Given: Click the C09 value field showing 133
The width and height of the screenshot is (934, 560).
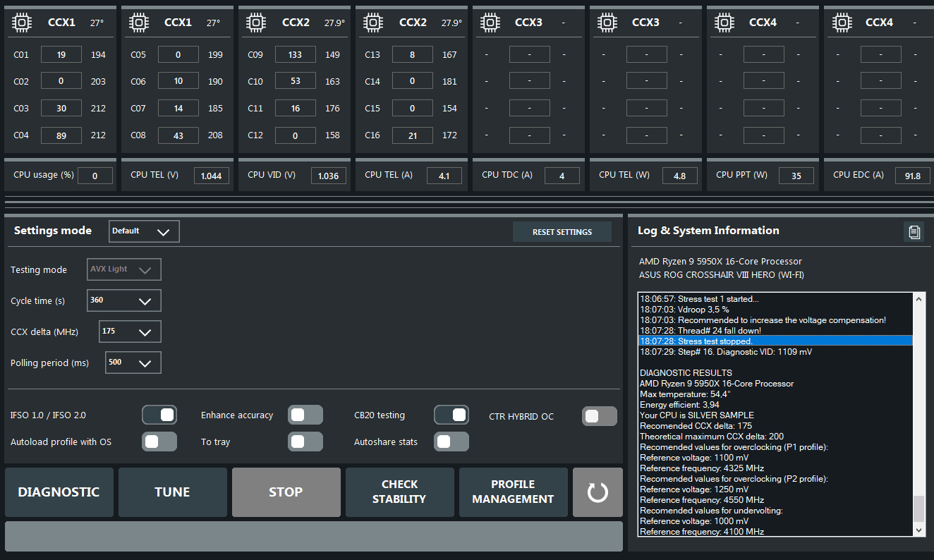Looking at the screenshot, I should click(296, 54).
